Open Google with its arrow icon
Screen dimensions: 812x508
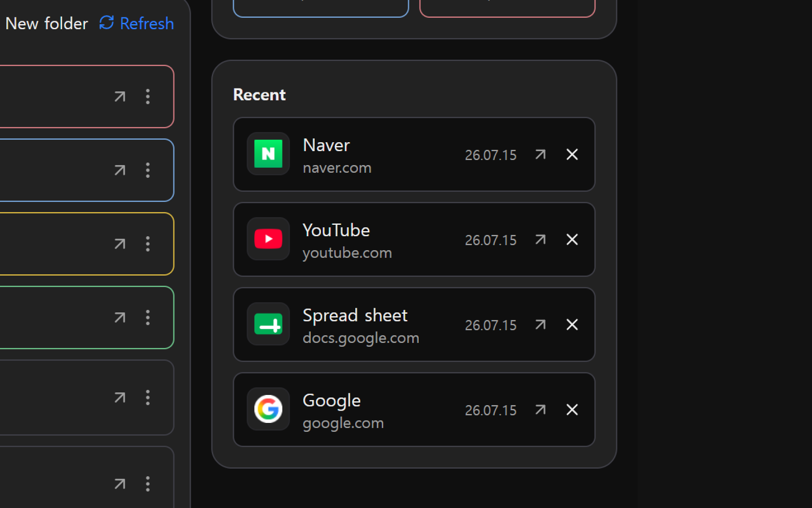(540, 410)
